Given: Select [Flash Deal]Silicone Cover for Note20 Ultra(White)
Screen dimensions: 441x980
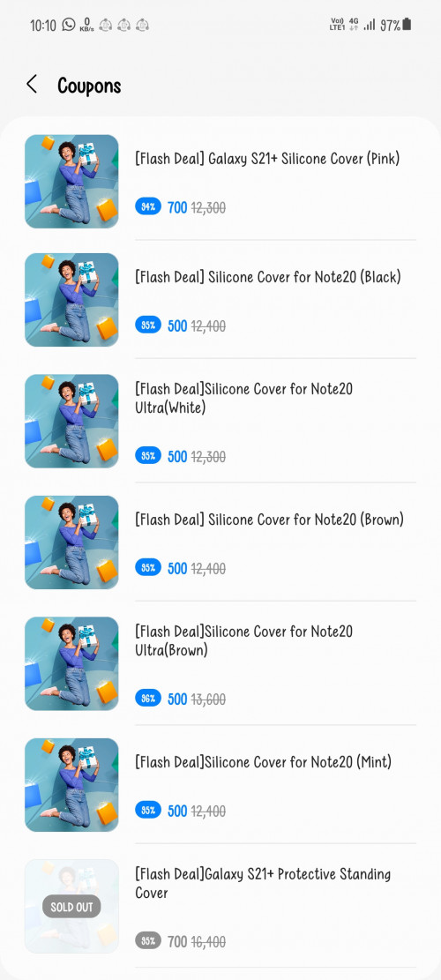Looking at the screenshot, I should point(243,398).
